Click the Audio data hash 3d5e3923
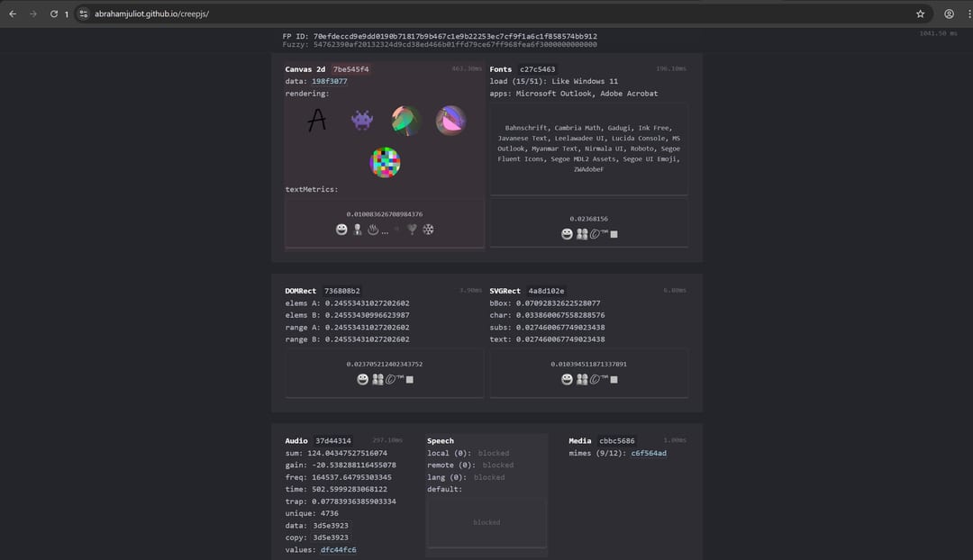The height and width of the screenshot is (560, 973). coord(330,526)
